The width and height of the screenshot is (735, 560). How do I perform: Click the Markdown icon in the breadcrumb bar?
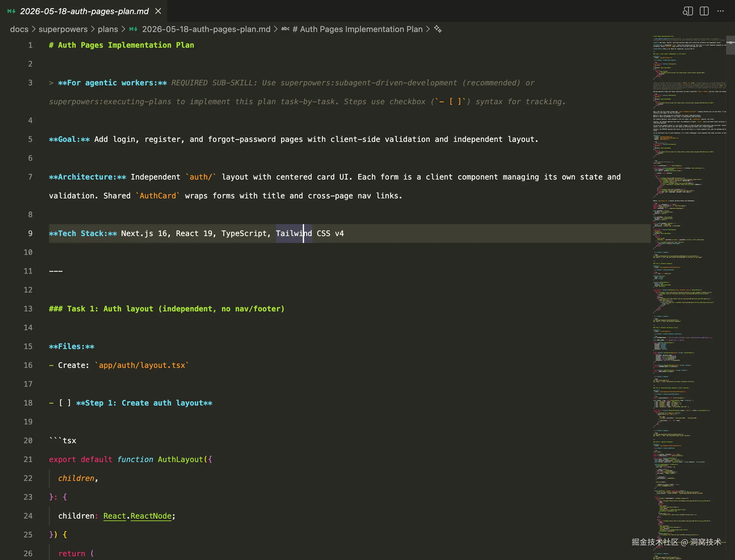[x=133, y=29]
